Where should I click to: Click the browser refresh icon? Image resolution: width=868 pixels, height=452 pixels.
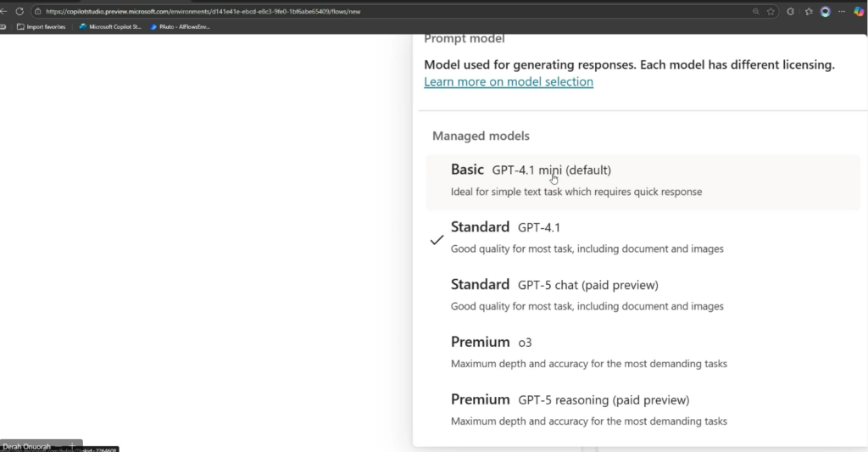19,11
